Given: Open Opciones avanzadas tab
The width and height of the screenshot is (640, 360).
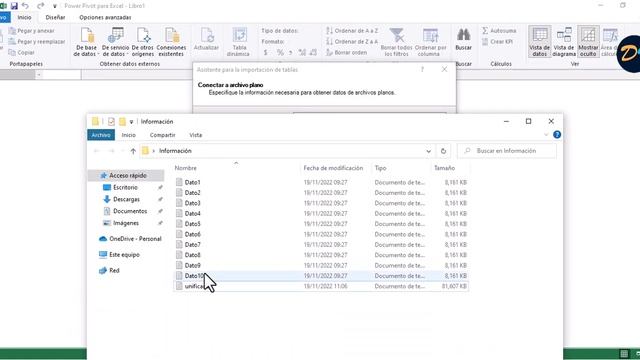Looking at the screenshot, I should pyautogui.click(x=105, y=18).
